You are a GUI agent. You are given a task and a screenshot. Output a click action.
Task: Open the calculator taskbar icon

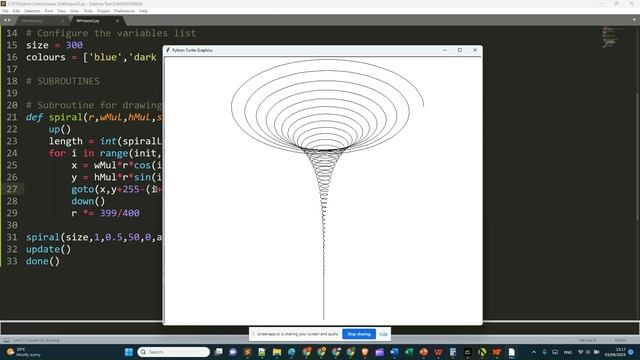[x=453, y=352]
